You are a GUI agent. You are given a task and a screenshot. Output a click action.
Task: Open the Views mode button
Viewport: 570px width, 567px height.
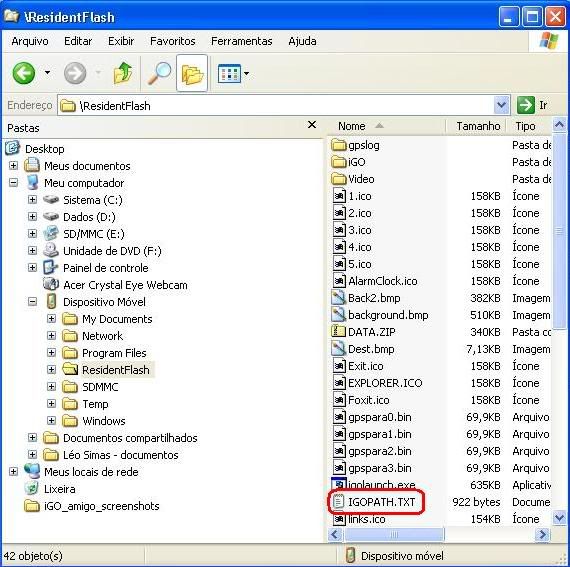coord(229,73)
